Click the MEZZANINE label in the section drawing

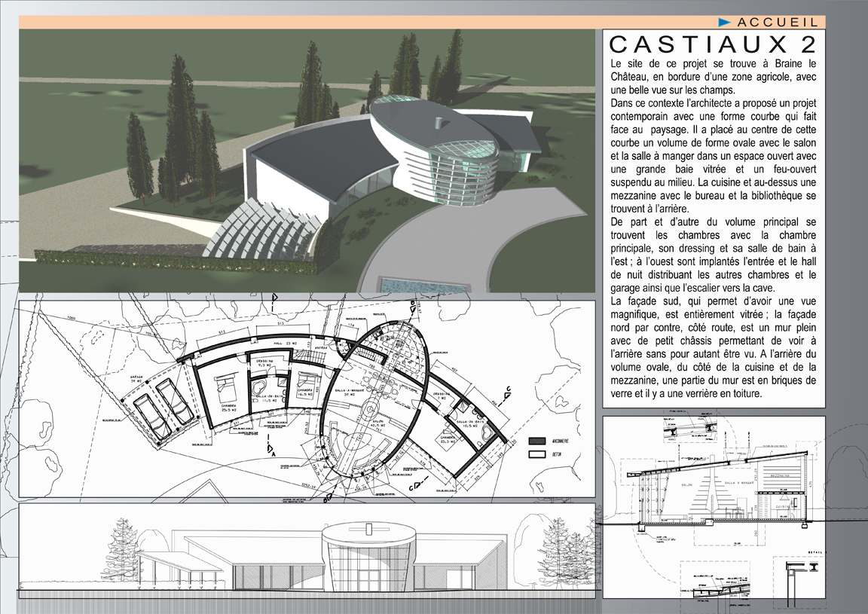[x=781, y=475]
